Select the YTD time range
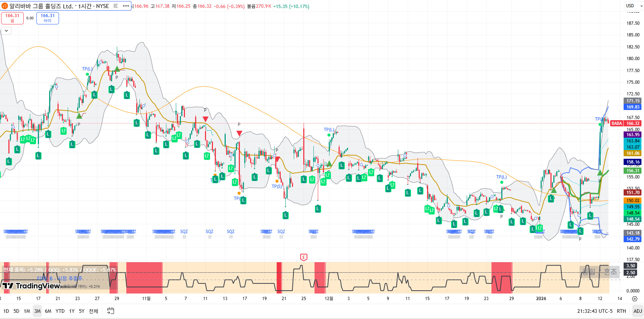The image size is (644, 319). pyautogui.click(x=60, y=311)
